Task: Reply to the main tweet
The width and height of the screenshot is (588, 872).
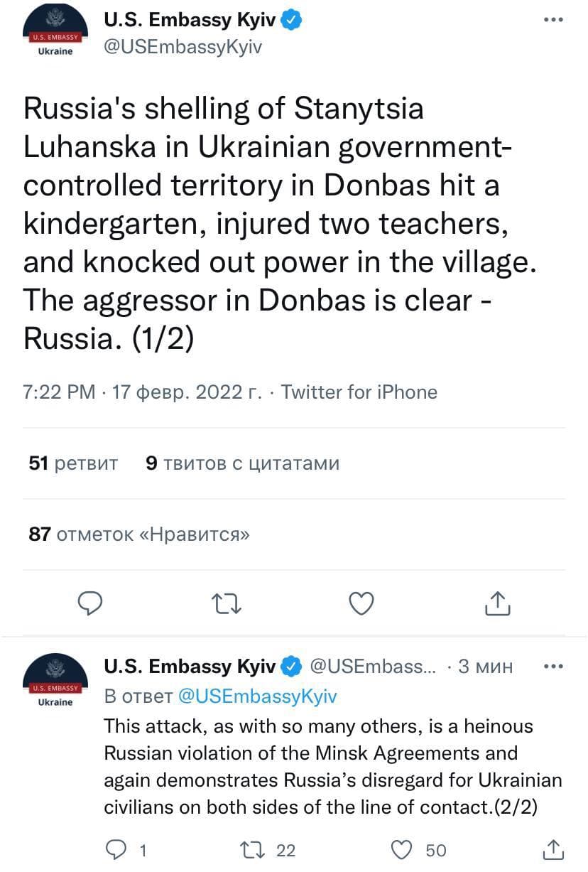Action: pyautogui.click(x=90, y=603)
